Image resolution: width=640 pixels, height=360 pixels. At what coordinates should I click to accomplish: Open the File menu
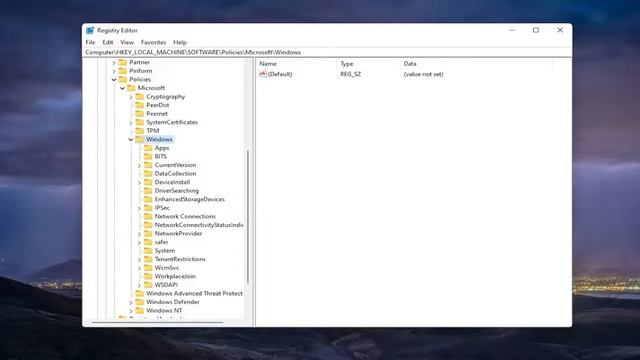pyautogui.click(x=91, y=42)
